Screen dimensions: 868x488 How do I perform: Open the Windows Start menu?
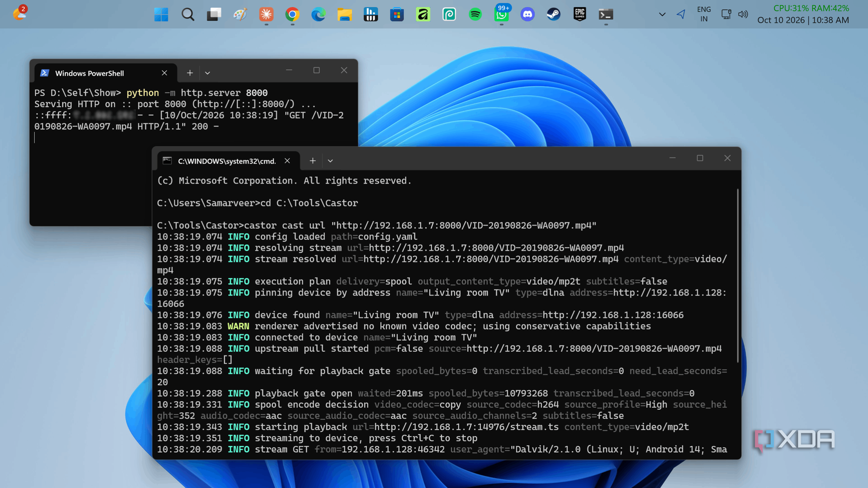[161, 14]
